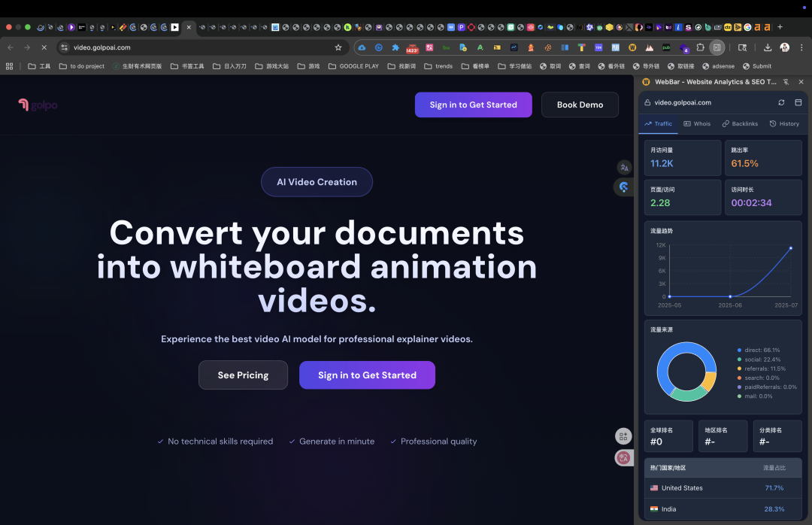The image size is (812, 525).
Task: Open the Chrome three-dot menu
Action: pos(801,47)
